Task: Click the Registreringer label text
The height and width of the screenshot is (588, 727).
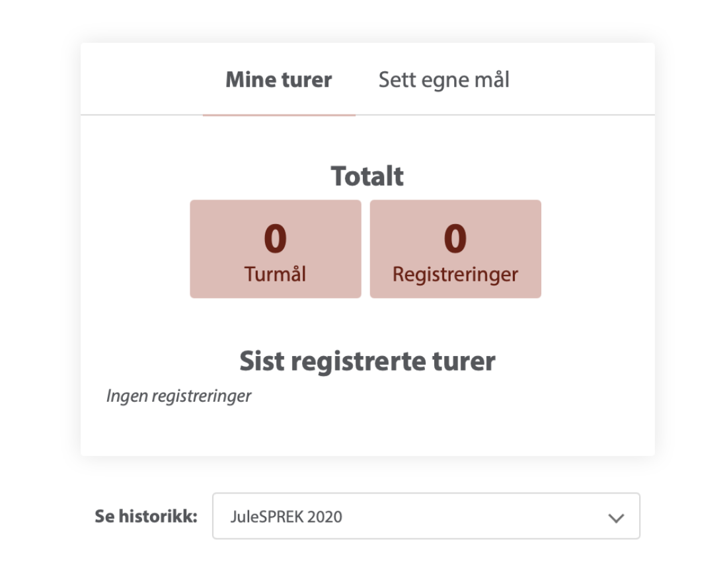Action: (x=455, y=274)
